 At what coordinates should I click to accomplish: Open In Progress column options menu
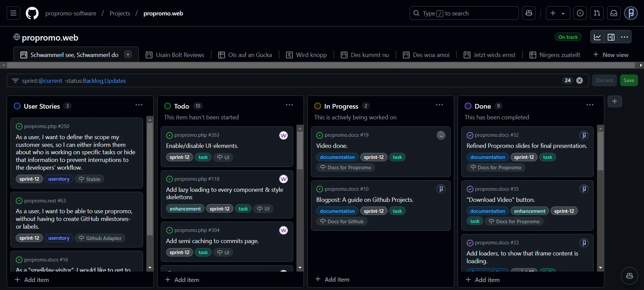tap(440, 105)
